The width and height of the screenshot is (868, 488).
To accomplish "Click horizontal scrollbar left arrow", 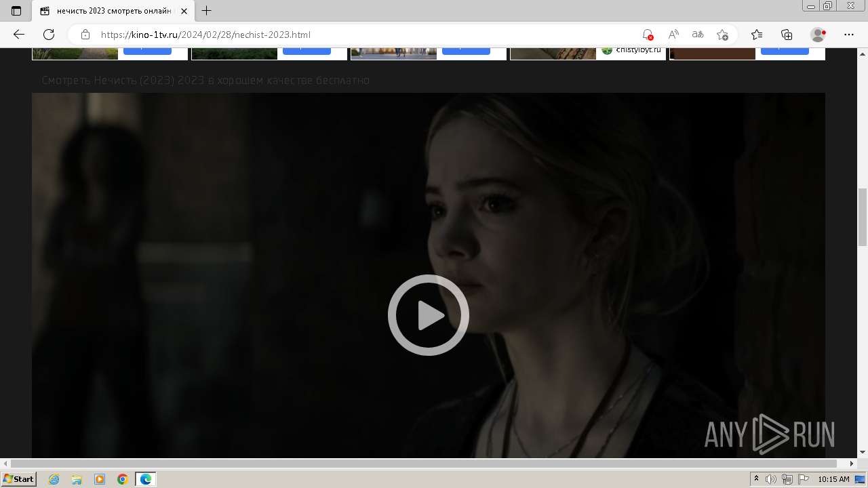I will pyautogui.click(x=5, y=464).
